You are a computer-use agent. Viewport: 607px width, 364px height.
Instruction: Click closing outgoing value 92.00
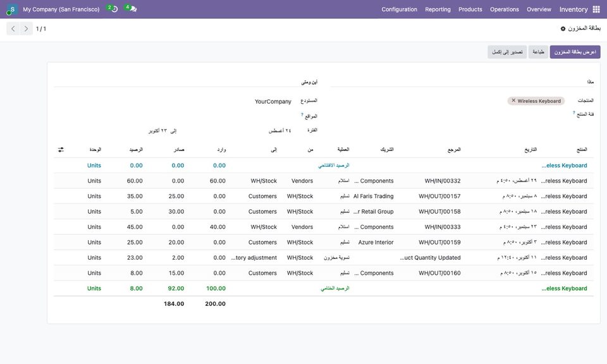(176, 289)
